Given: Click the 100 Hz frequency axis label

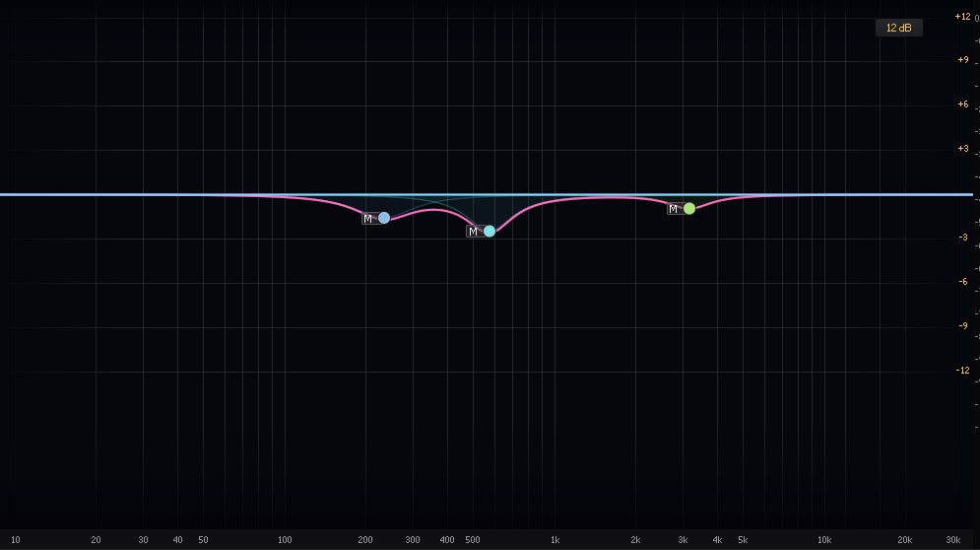Looking at the screenshot, I should pos(285,540).
